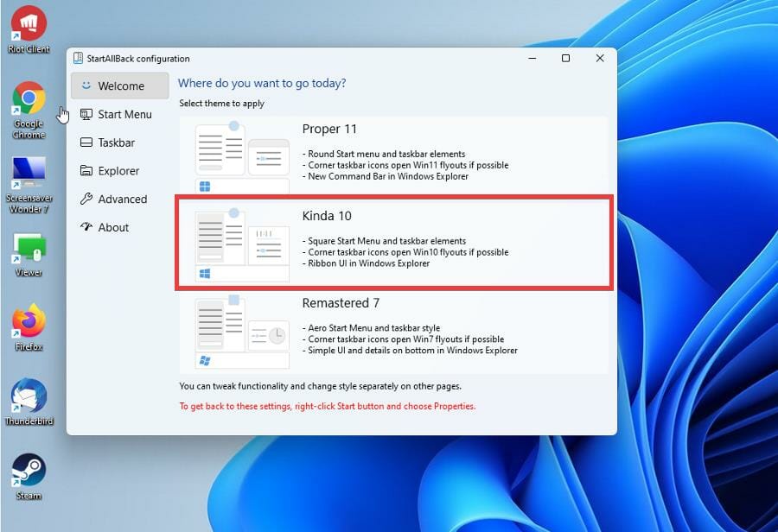This screenshot has width=778, height=532.
Task: Click 'Ribbon UI in Windows Explorer' text
Action: click(x=368, y=263)
